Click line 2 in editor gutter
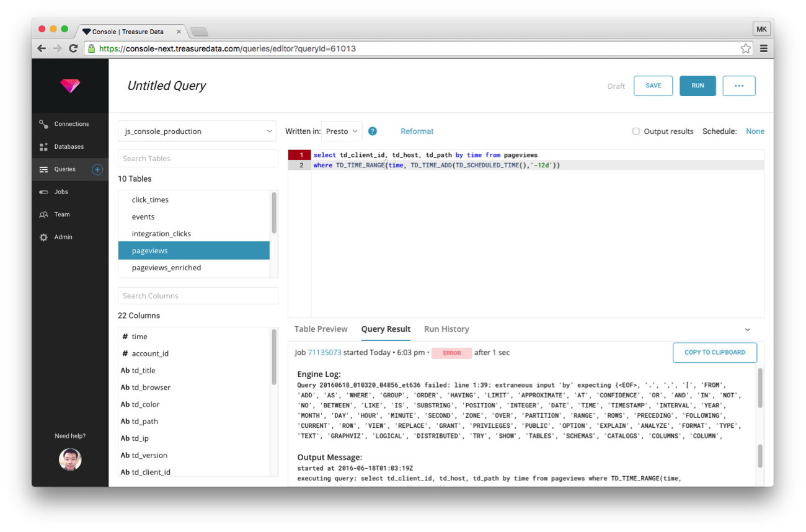806x532 pixels. tap(300, 166)
